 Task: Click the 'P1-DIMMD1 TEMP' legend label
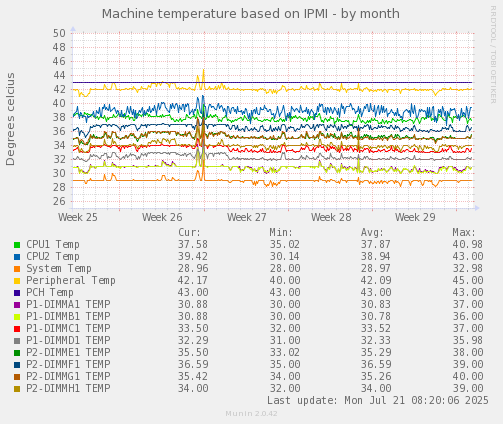click(68, 341)
